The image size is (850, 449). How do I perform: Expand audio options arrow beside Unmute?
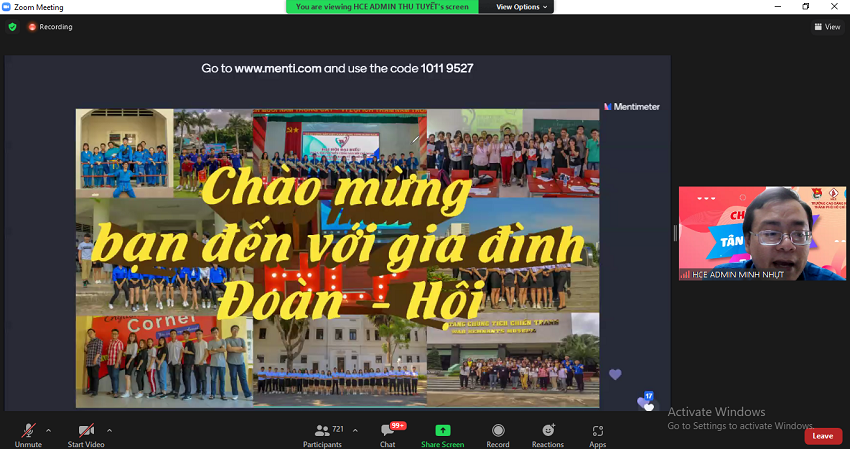tap(49, 430)
